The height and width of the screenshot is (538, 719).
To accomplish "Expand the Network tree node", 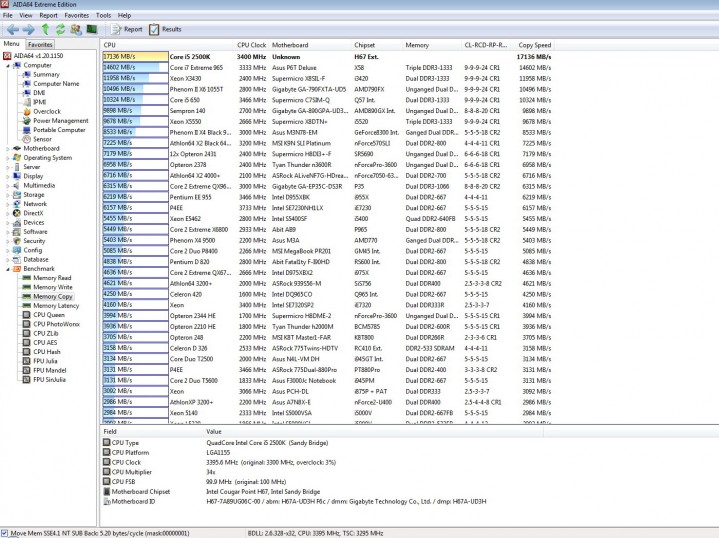I will tap(8, 204).
